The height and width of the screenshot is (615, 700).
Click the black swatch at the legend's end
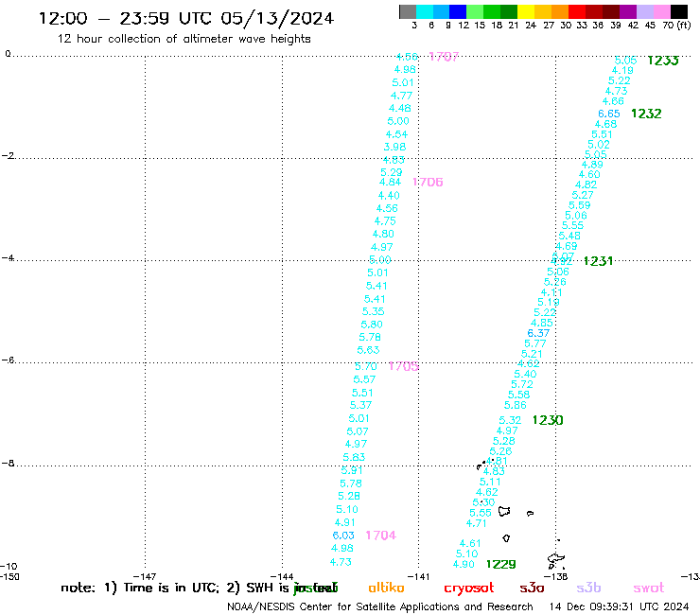(678, 11)
